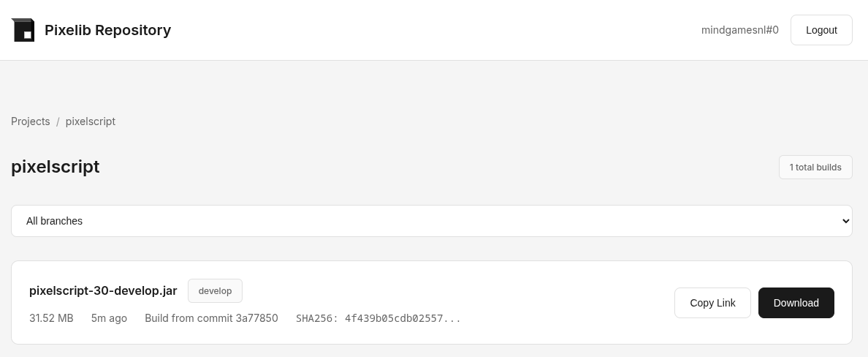Click the 5m ago timestamp
Viewport: 868px width, 357px height.
coord(109,318)
